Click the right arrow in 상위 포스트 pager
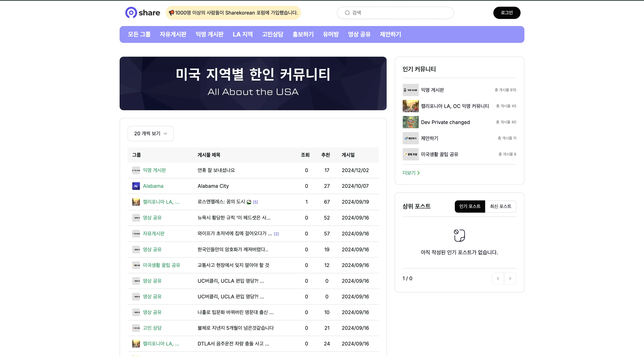 click(510, 278)
